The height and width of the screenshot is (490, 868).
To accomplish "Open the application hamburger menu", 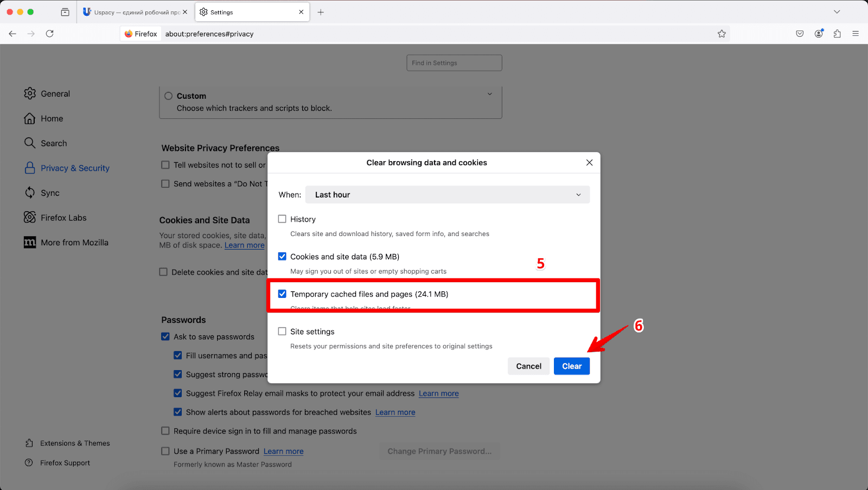I will point(856,34).
